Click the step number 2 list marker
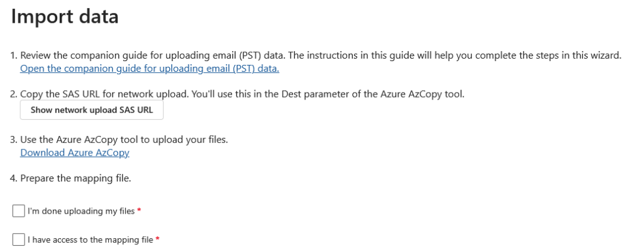Viewport: 644px width, 252px height. [x=14, y=94]
